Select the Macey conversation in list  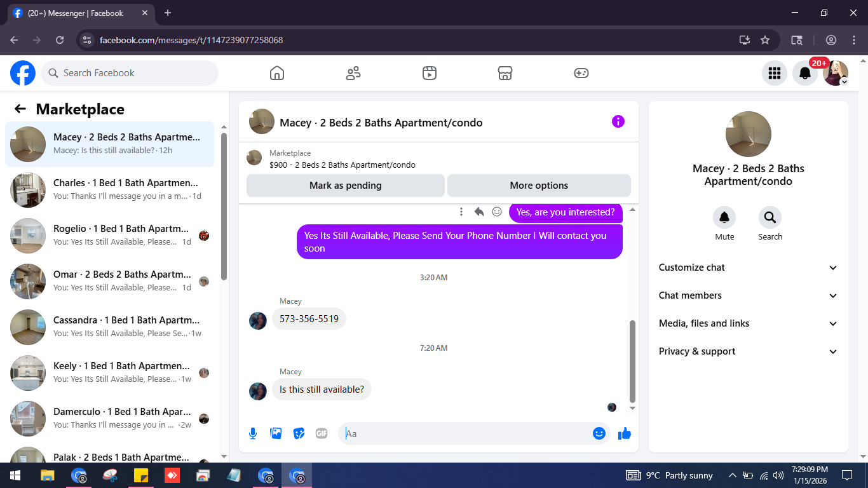click(109, 144)
